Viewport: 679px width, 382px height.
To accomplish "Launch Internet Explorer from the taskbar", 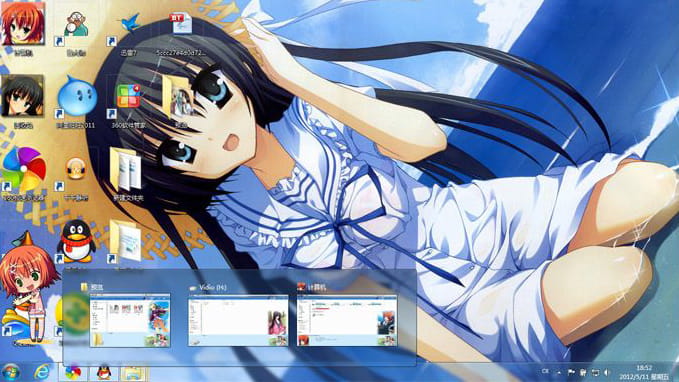I will (42, 372).
